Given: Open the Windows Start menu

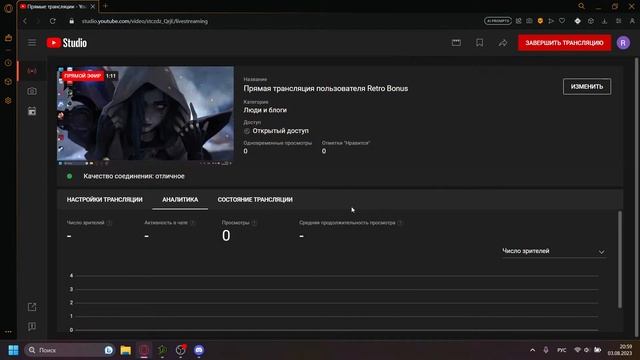Looking at the screenshot, I should 13,350.
